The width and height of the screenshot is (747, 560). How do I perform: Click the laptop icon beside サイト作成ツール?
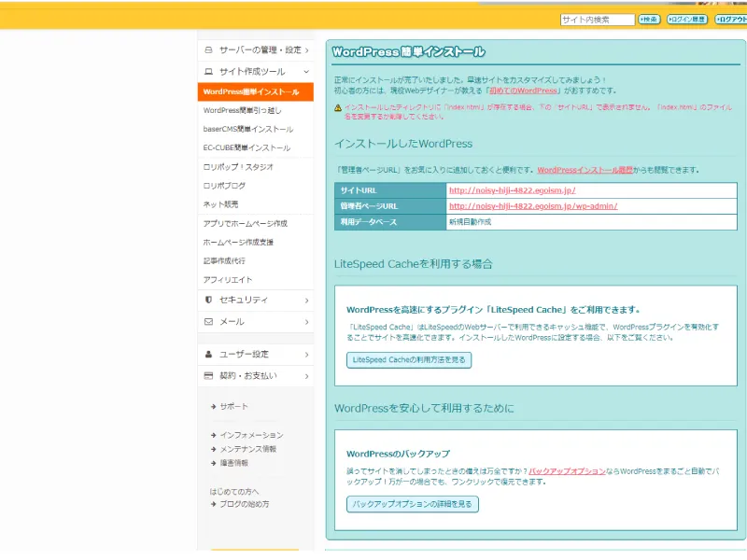point(208,72)
